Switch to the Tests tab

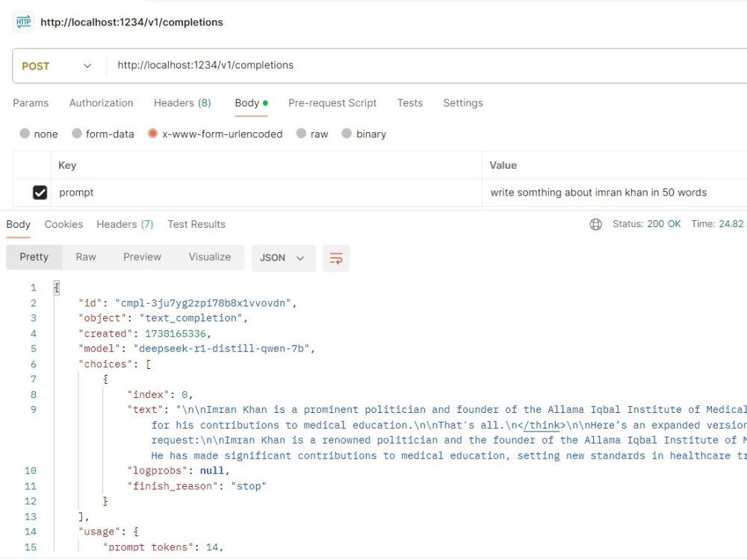409,103
